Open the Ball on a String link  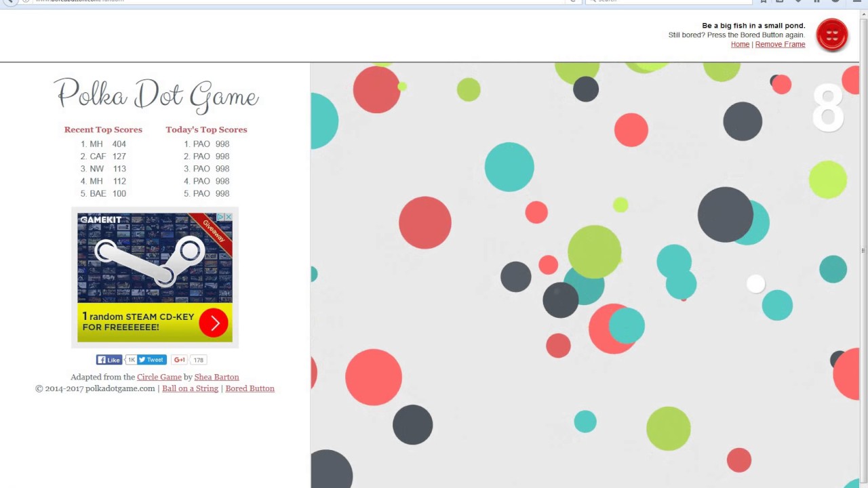coord(190,388)
